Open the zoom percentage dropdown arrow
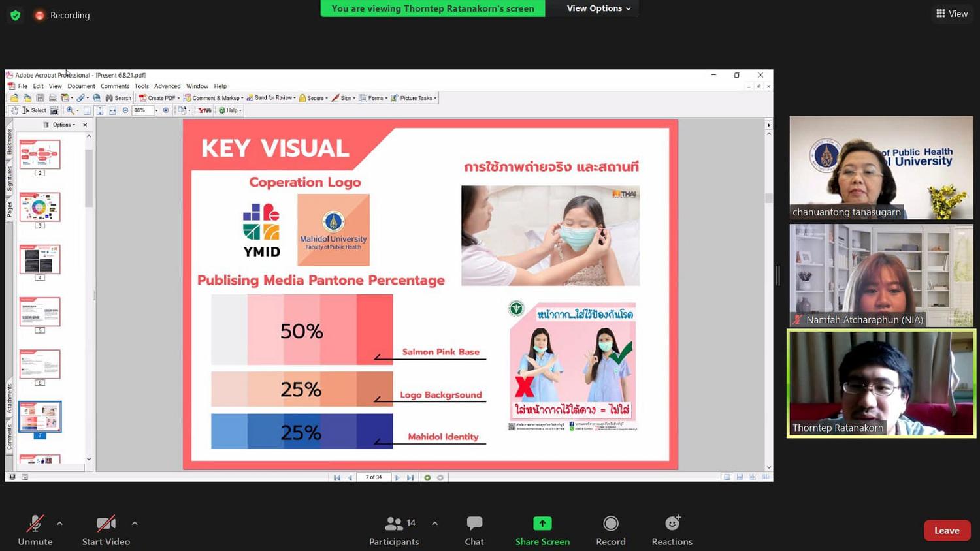 pos(156,110)
